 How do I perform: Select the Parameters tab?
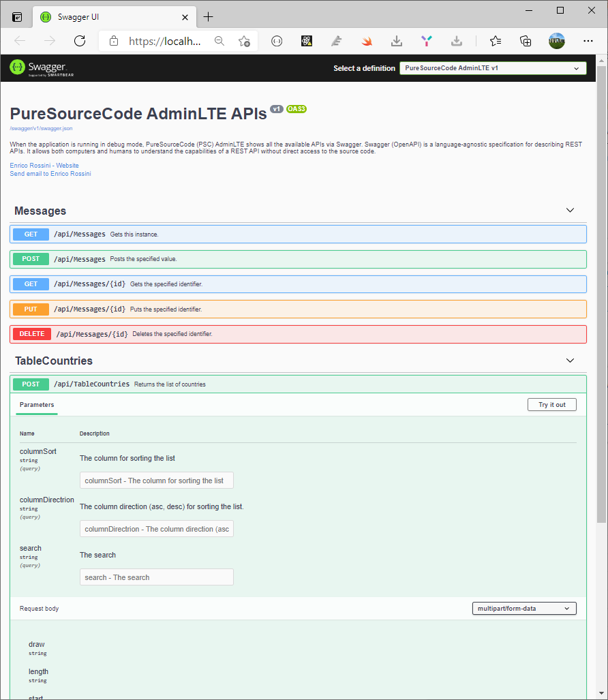pos(37,405)
